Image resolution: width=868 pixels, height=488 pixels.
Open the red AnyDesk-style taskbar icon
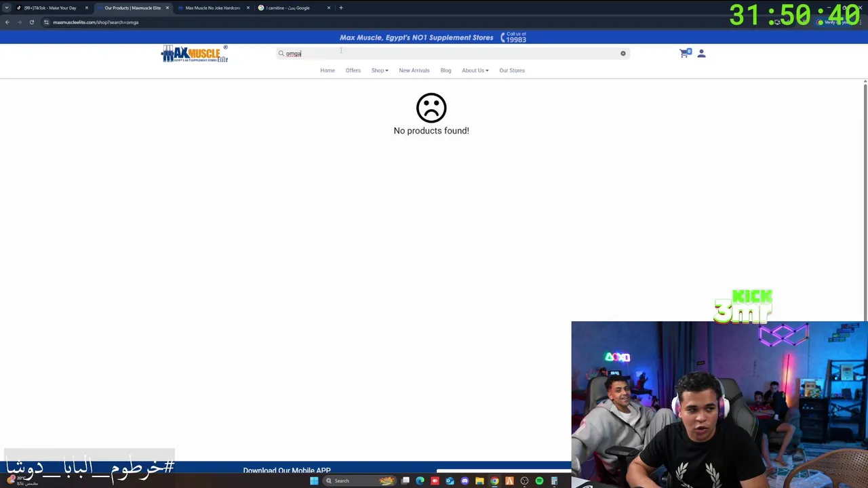pyautogui.click(x=435, y=481)
